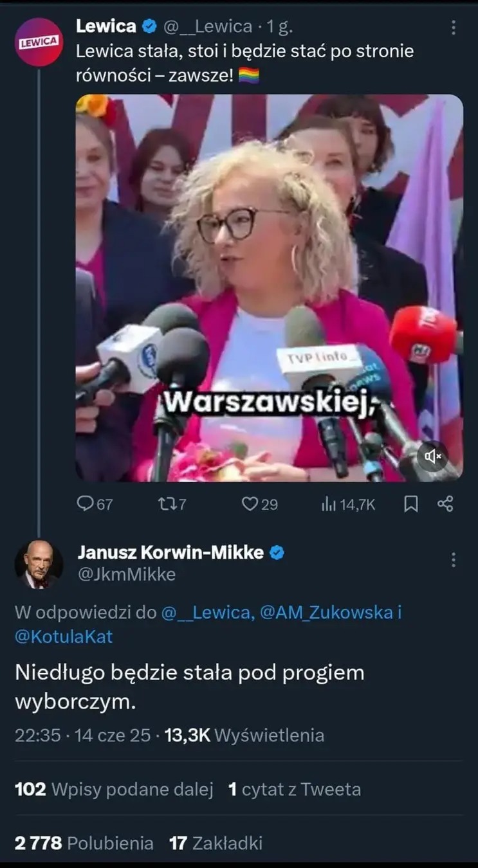Click the reply icon with 67 comments
Screen dimensions: 478x868
click(86, 504)
